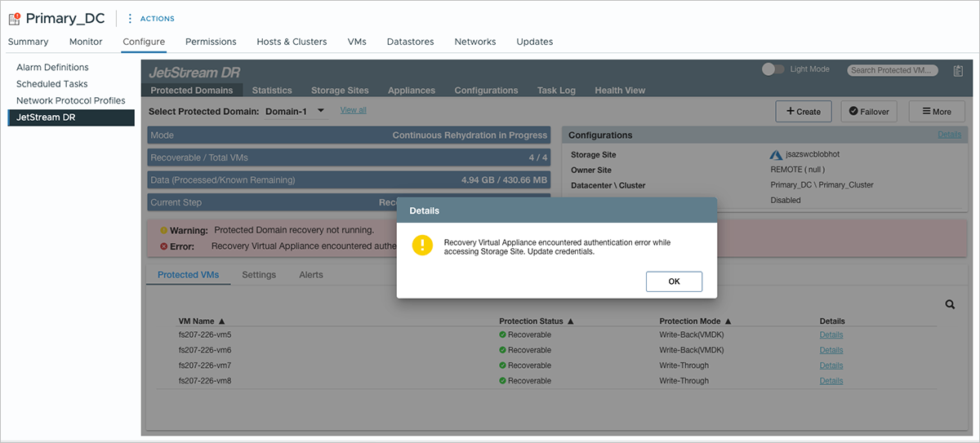Click the yellow warning icon in dialog
Screen dimensions: 980x443
click(422, 246)
